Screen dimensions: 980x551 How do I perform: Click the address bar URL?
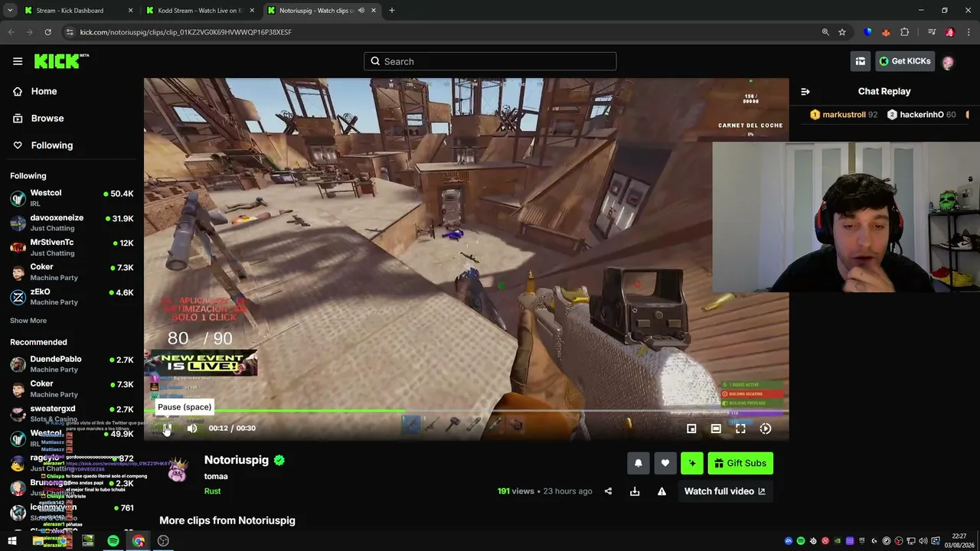[x=185, y=32]
